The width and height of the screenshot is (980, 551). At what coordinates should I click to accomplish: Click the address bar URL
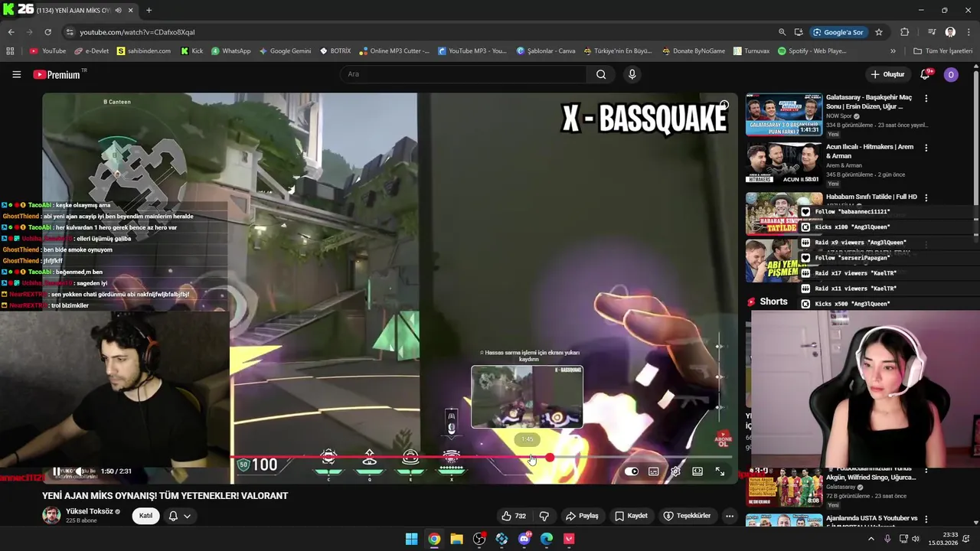click(x=138, y=32)
